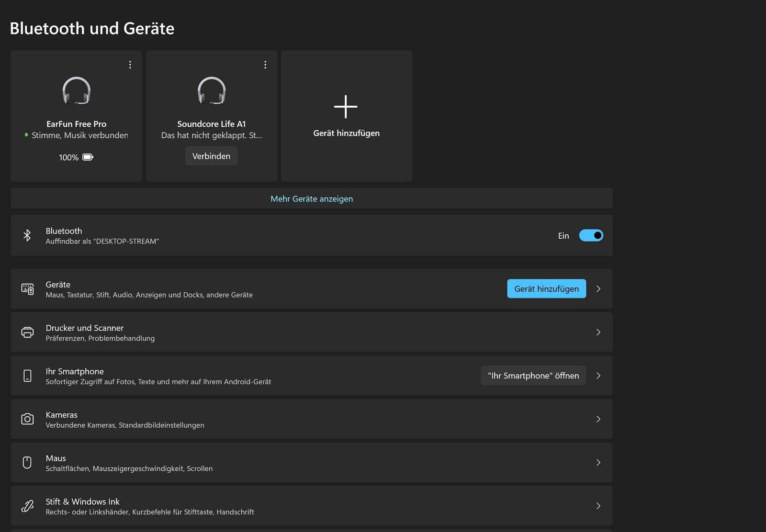
Task: Click the Das hat nicht geklappt error text
Action: [x=212, y=135]
